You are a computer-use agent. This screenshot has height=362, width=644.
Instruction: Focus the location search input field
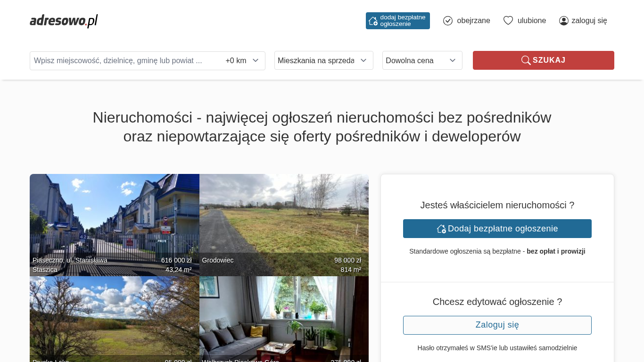point(126,60)
